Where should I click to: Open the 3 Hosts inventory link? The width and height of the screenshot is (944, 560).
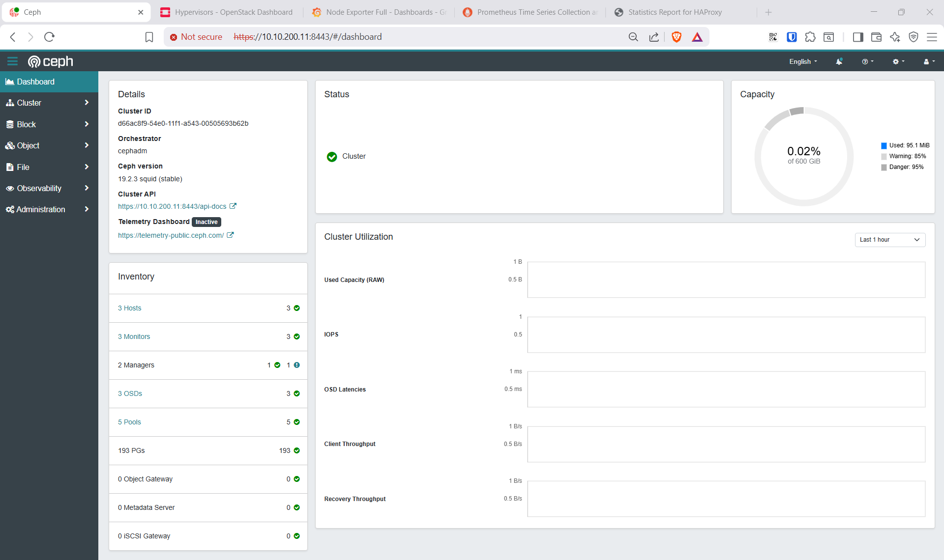130,308
